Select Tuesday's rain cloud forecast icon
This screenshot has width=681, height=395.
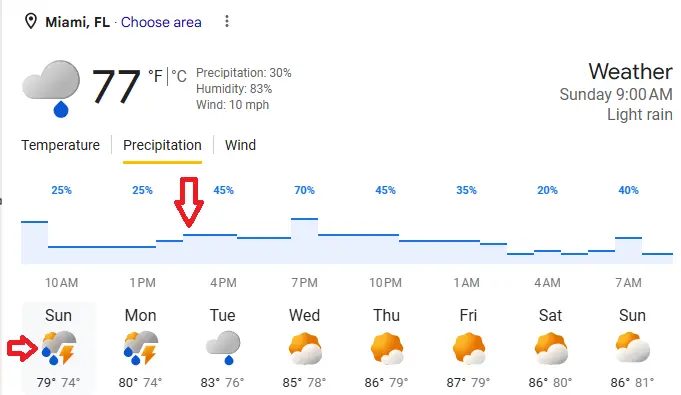coord(223,348)
